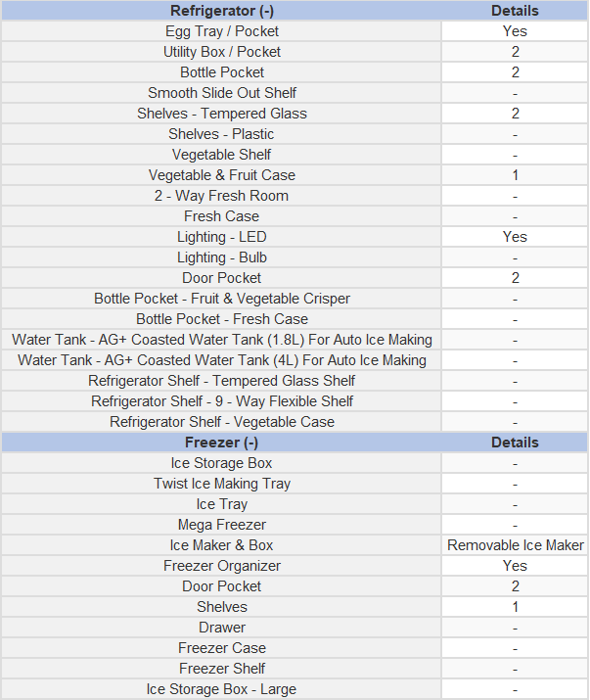
Task: Click the Mega Freezer label
Action: [222, 525]
